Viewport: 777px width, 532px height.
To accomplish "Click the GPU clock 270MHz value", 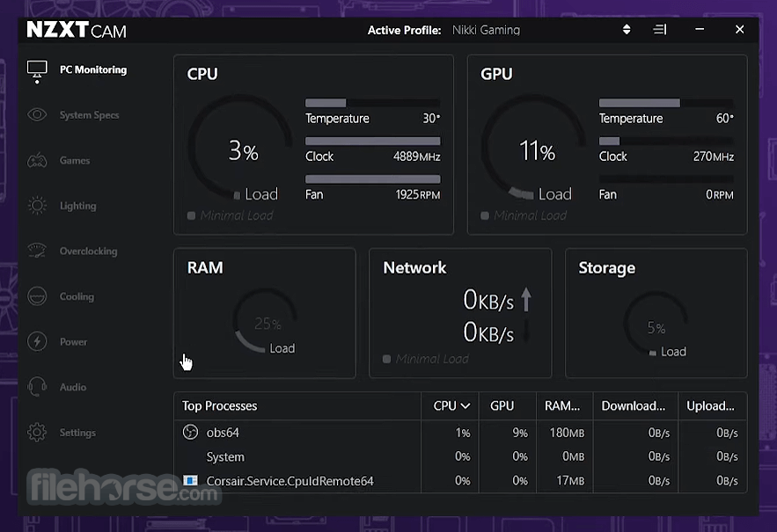I will [714, 157].
